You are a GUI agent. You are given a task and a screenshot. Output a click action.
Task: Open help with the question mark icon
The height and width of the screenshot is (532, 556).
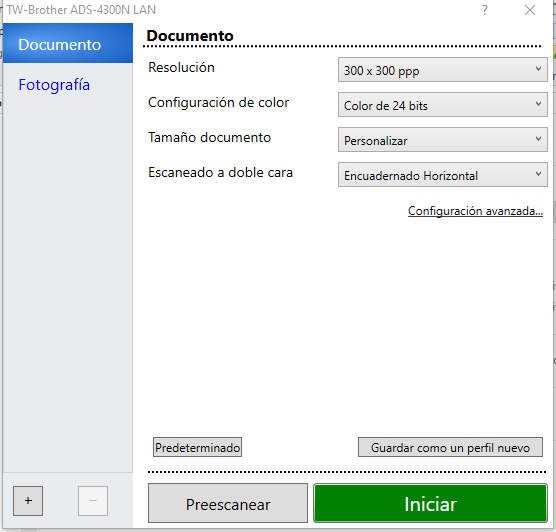(485, 10)
